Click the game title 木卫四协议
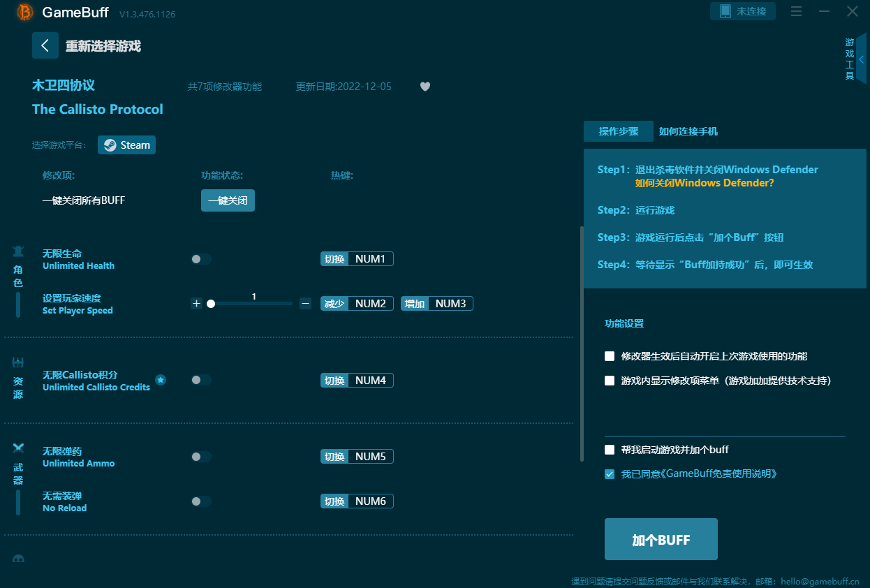The width and height of the screenshot is (870, 588). pyautogui.click(x=64, y=85)
